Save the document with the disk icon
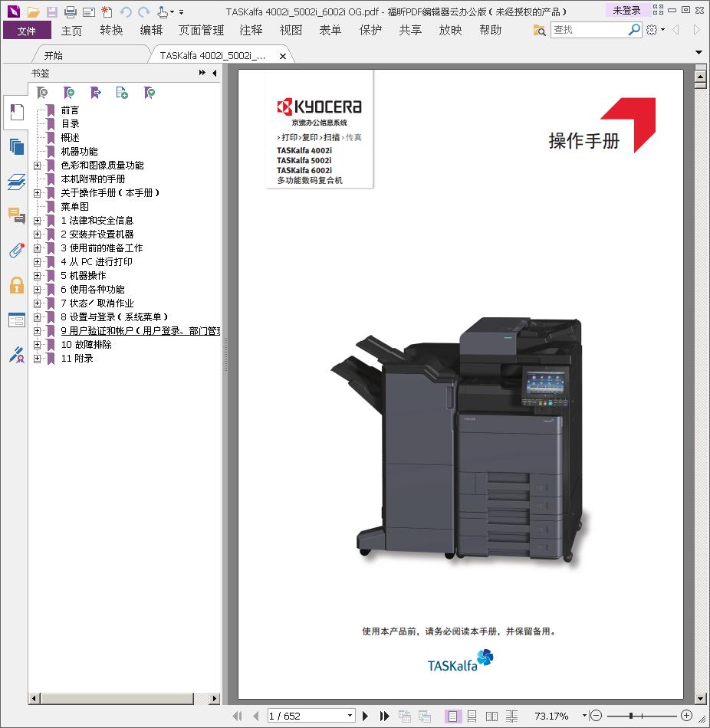Viewport: 710px width, 728px height. (x=51, y=11)
